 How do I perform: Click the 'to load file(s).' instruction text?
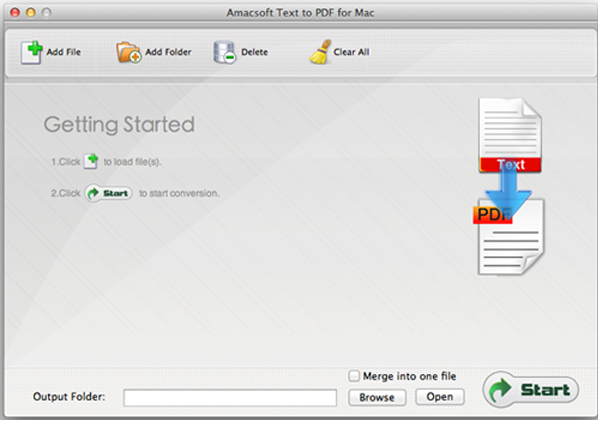tap(132, 162)
